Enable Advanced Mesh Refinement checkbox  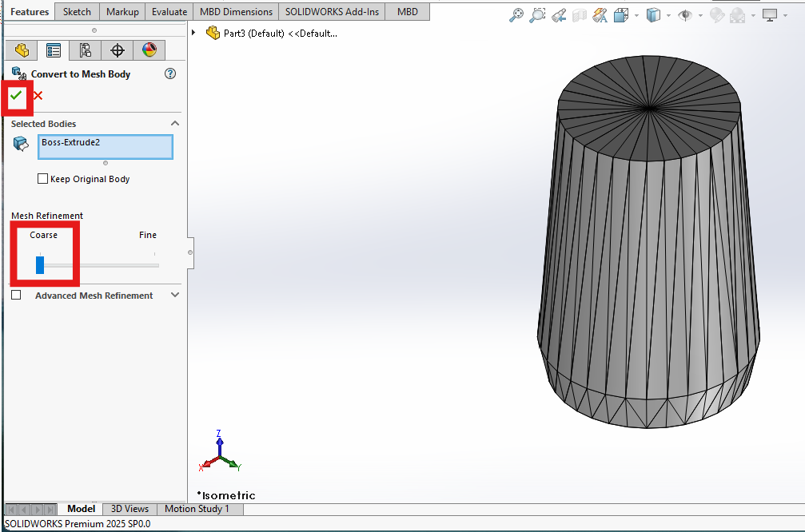pos(17,295)
